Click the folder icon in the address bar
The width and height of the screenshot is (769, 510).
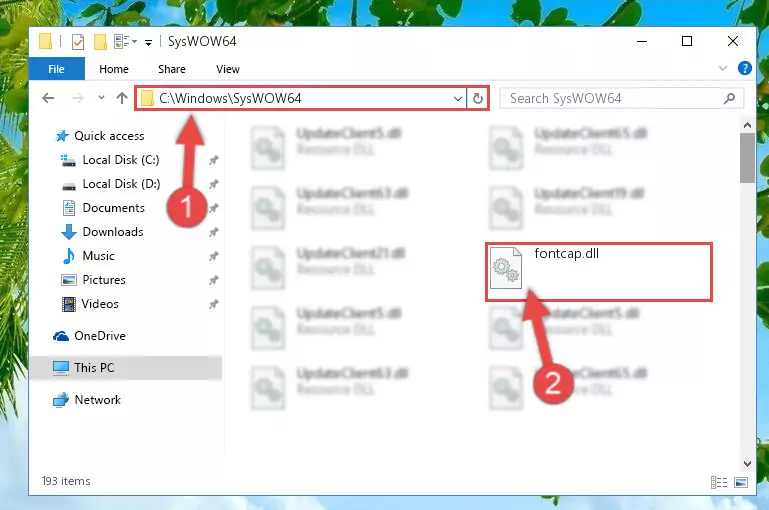coord(147,99)
